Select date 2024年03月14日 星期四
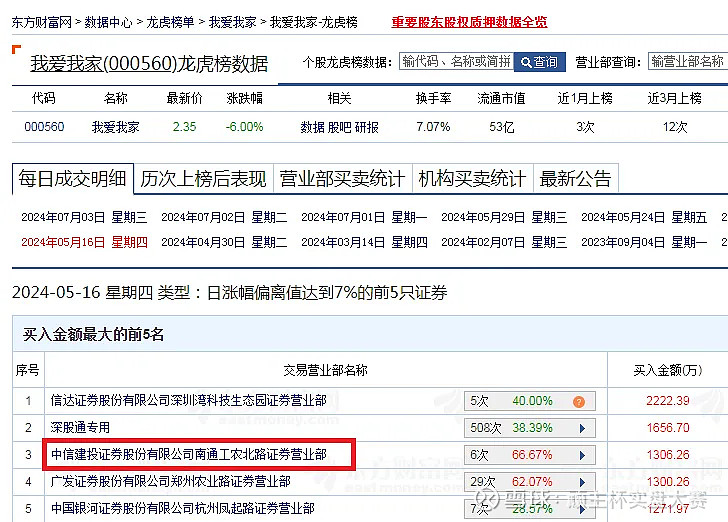Viewport: 728px width, 522px height. point(364,242)
